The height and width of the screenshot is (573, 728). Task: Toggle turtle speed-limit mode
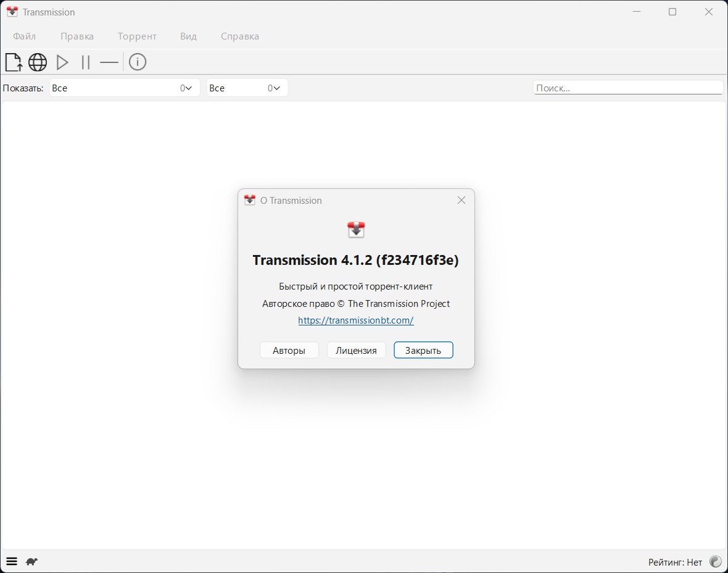click(31, 561)
